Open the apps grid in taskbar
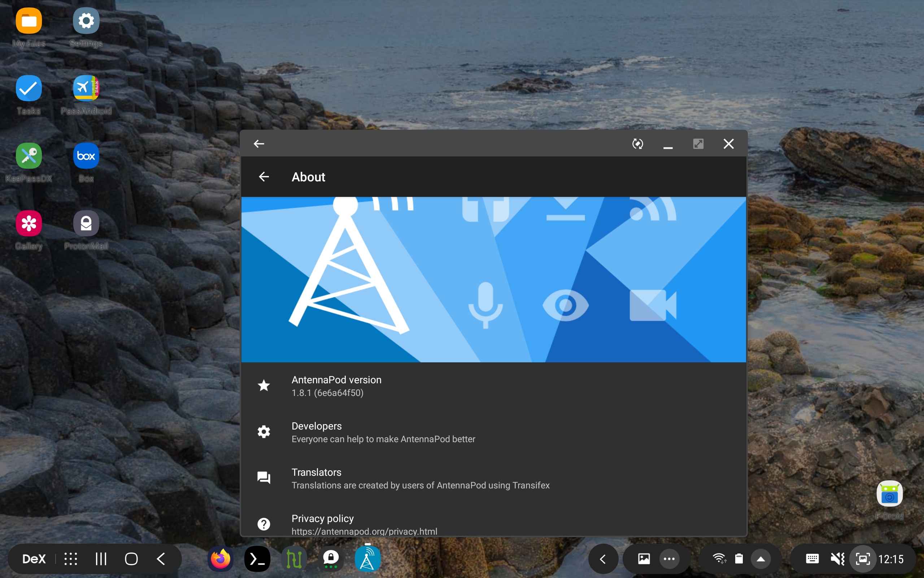 (x=71, y=559)
